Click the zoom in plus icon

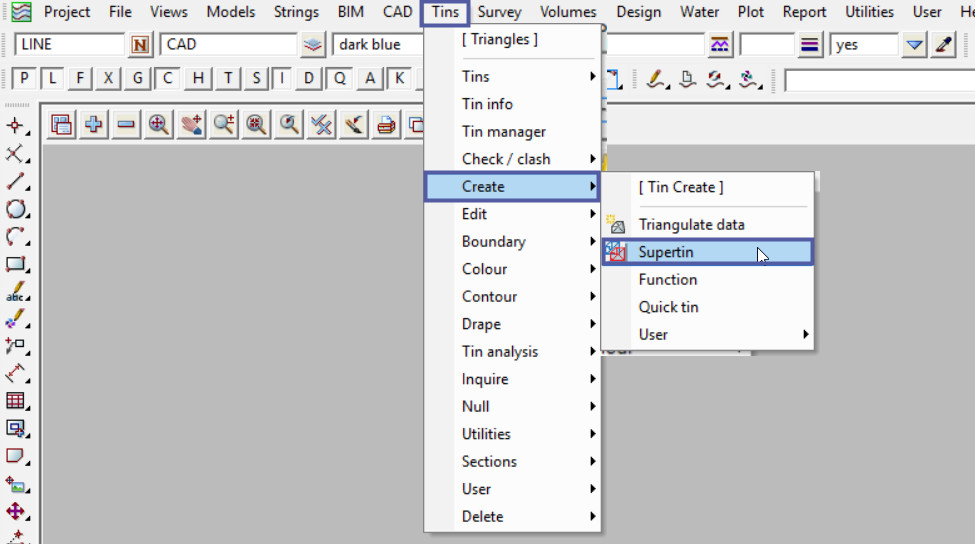94,125
